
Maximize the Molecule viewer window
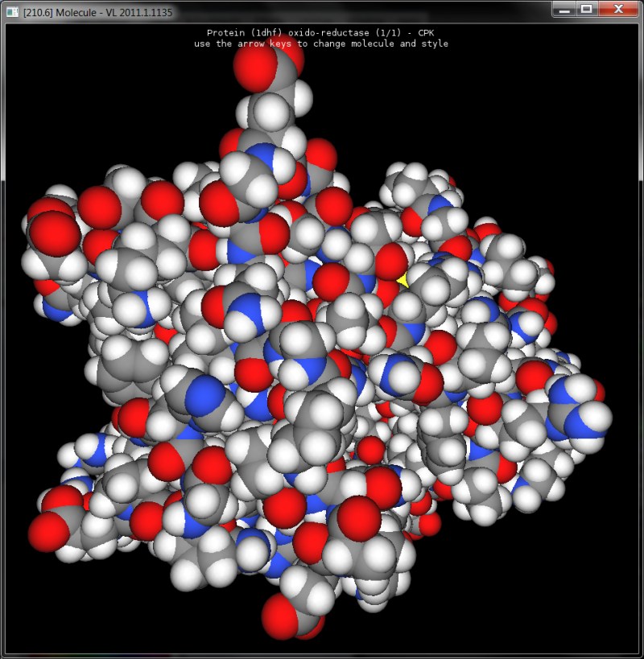click(x=588, y=10)
